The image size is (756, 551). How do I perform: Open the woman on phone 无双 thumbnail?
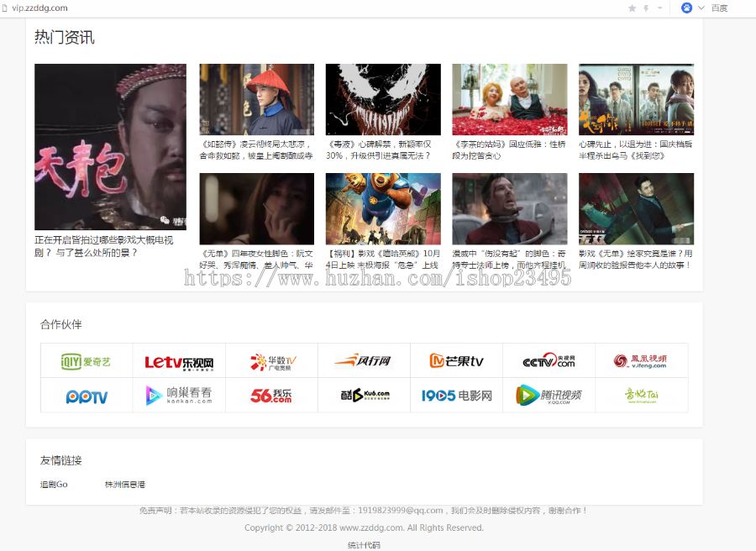point(256,209)
